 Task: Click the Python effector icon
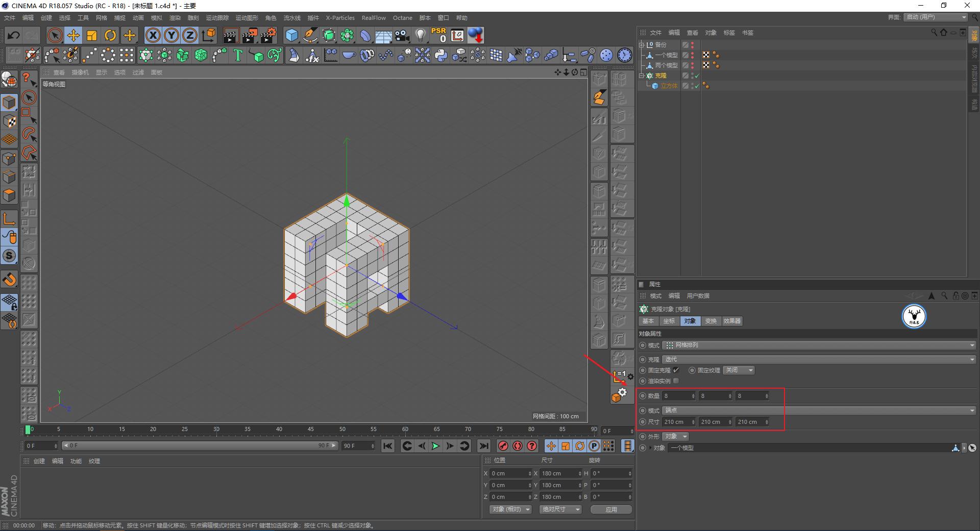[x=441, y=55]
